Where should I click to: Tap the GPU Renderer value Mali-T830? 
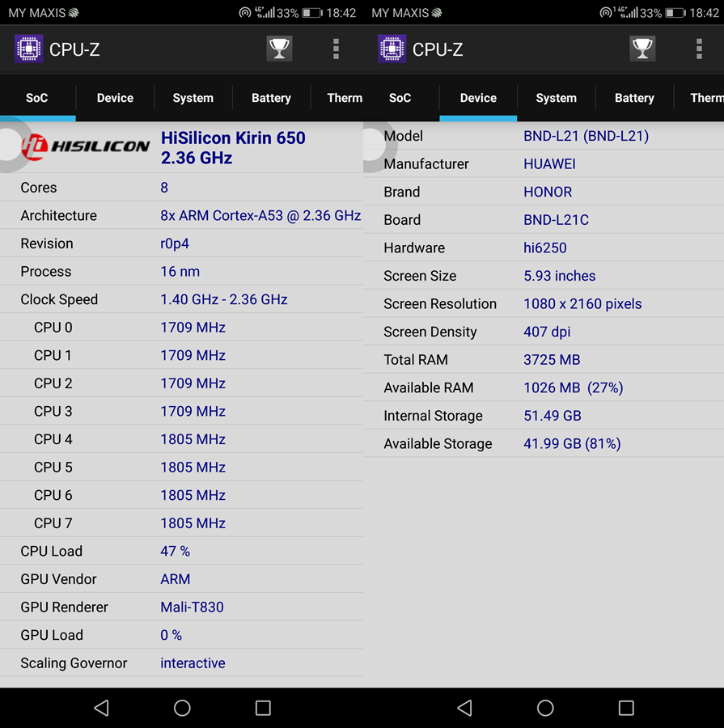(192, 607)
